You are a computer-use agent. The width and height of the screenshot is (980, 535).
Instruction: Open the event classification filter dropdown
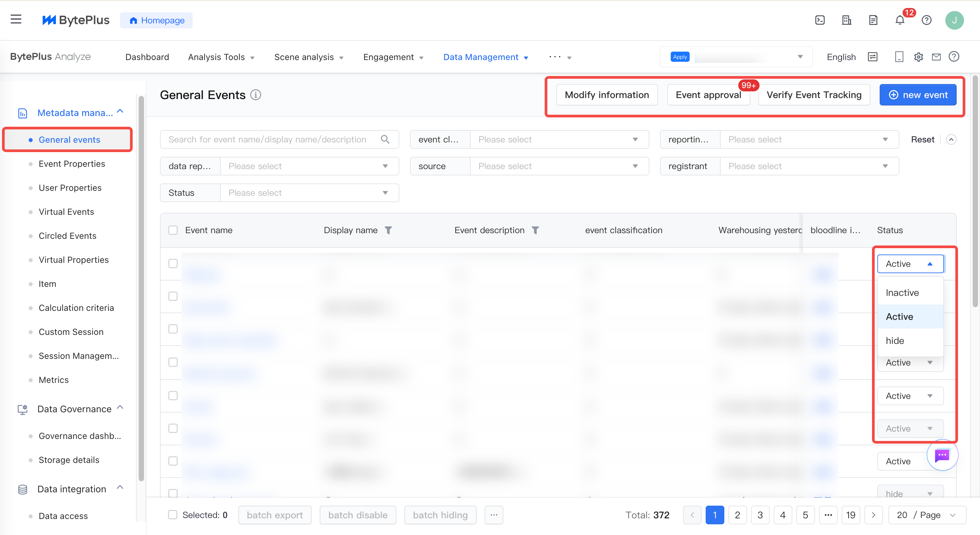pyautogui.click(x=560, y=139)
